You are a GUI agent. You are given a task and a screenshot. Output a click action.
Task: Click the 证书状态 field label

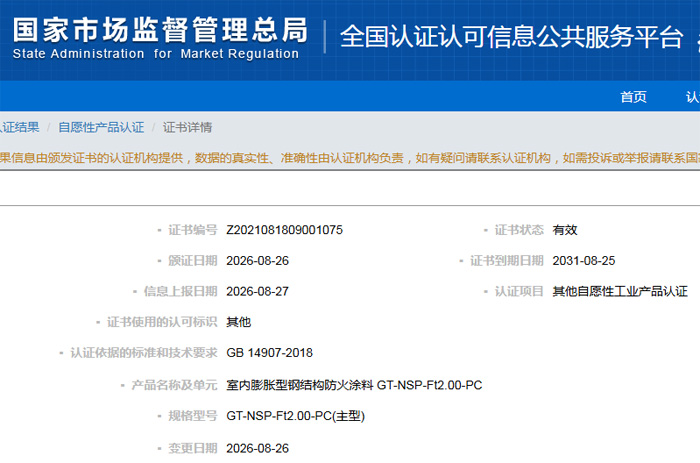pos(519,230)
